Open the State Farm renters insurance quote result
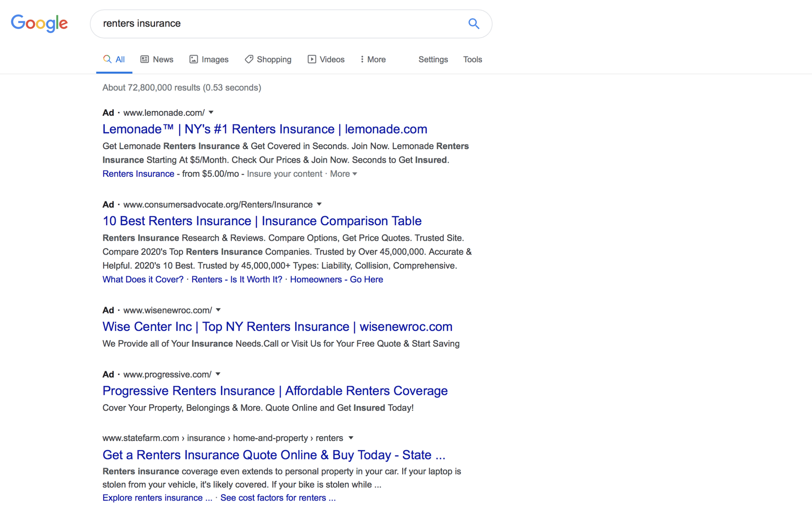 (x=274, y=455)
